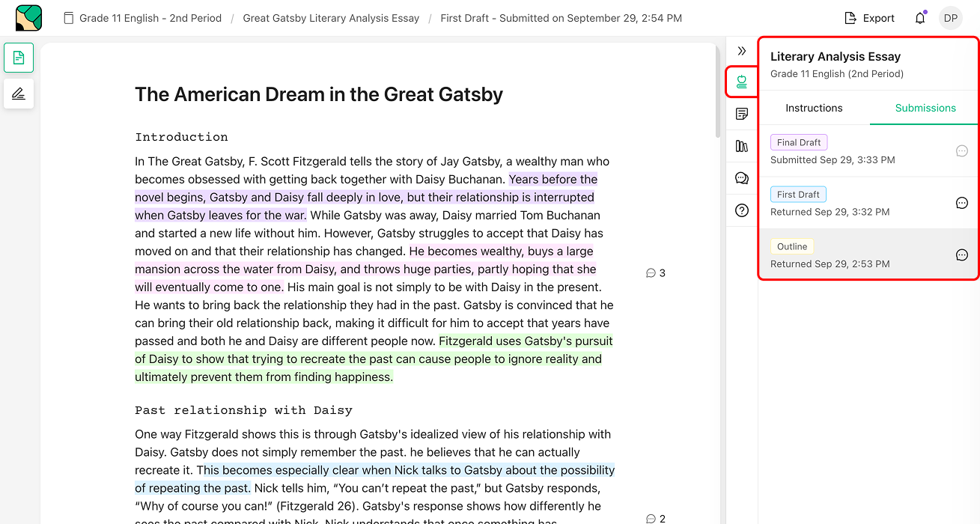Open comments icon on First Draft row
The width and height of the screenshot is (980, 524).
962,203
